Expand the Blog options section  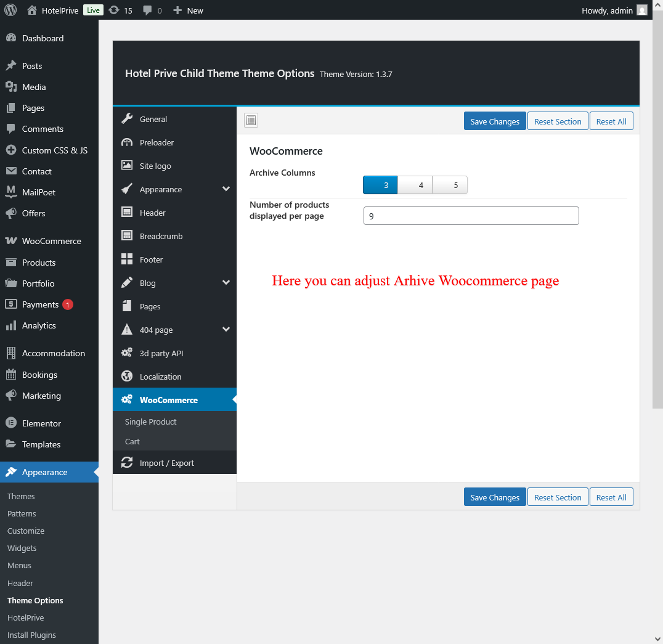click(226, 283)
